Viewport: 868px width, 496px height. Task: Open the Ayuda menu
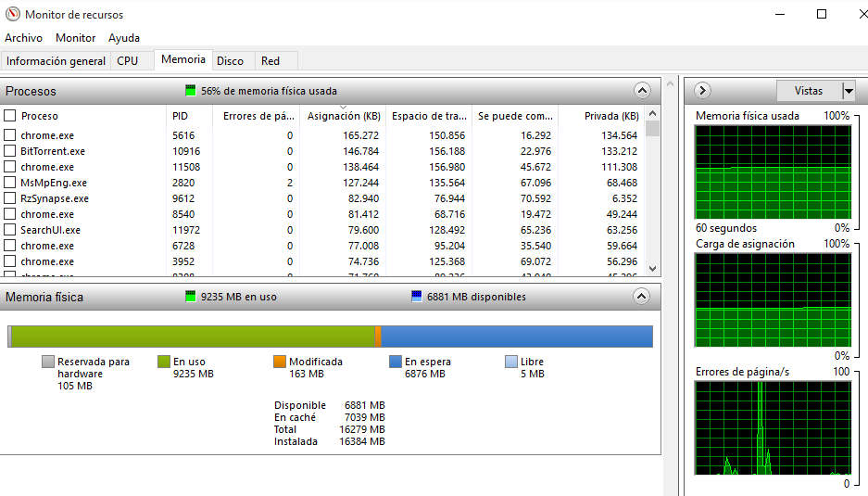click(x=124, y=38)
